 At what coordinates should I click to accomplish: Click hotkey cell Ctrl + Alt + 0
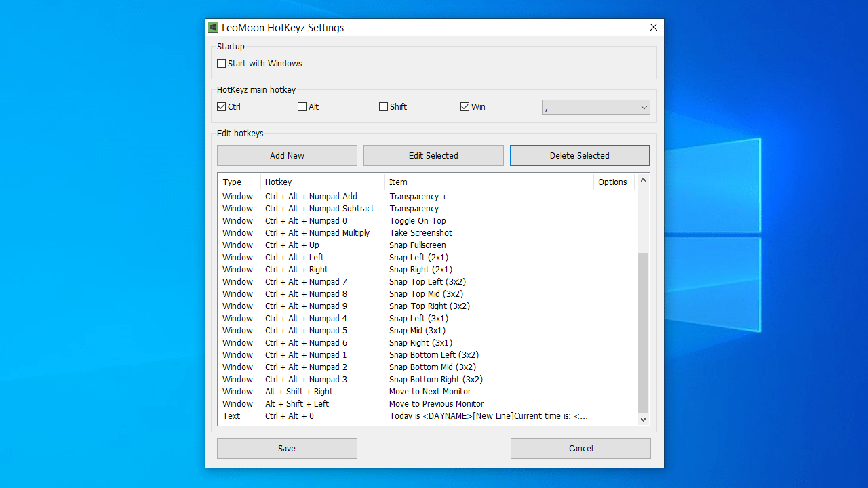[290, 416]
